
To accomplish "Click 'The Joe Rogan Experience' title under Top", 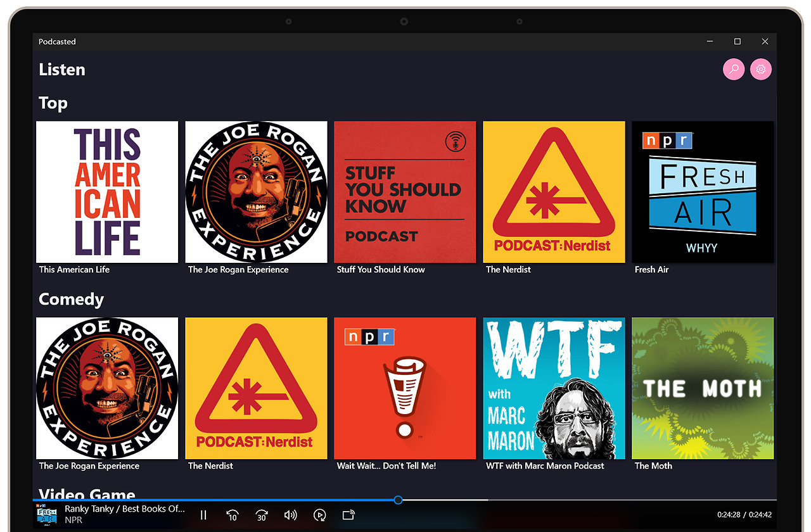I will click(238, 269).
